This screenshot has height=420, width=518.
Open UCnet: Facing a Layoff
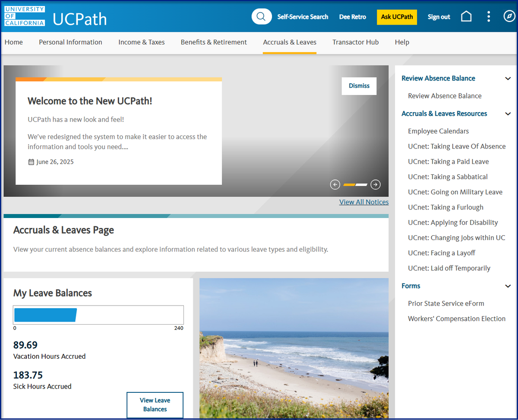tap(442, 253)
